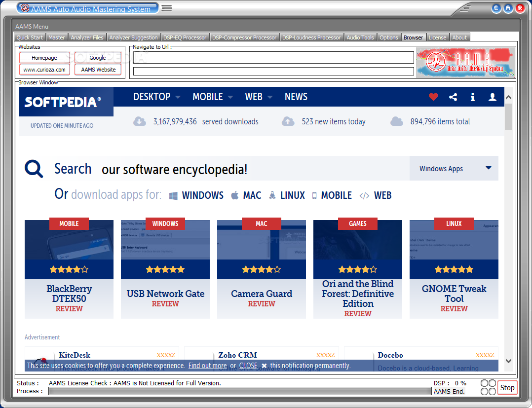
Task: Click the magnifying glass search icon
Action: (x=34, y=169)
